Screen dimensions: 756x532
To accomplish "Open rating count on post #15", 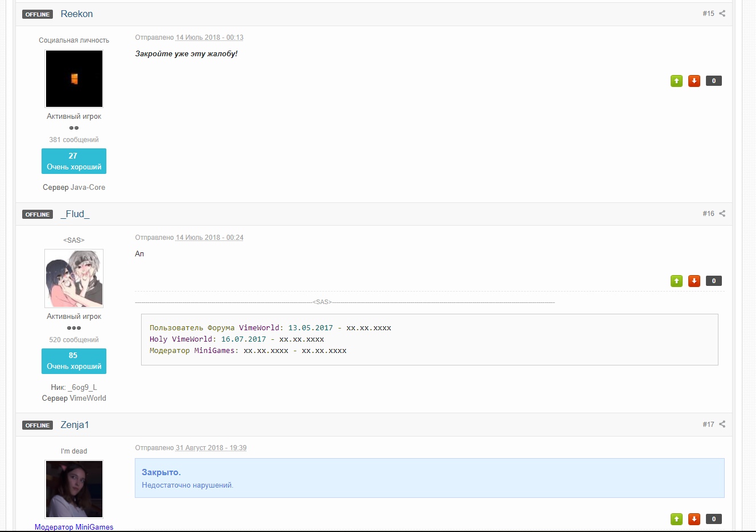I will (x=714, y=81).
